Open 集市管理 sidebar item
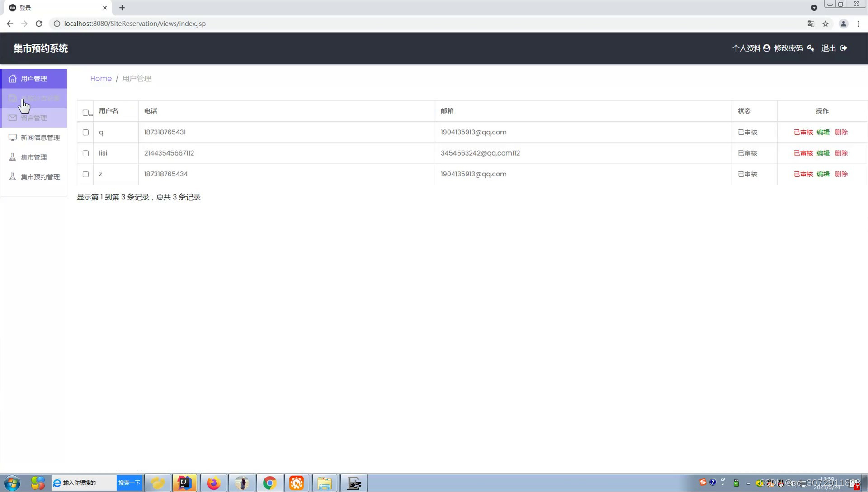 tap(34, 157)
